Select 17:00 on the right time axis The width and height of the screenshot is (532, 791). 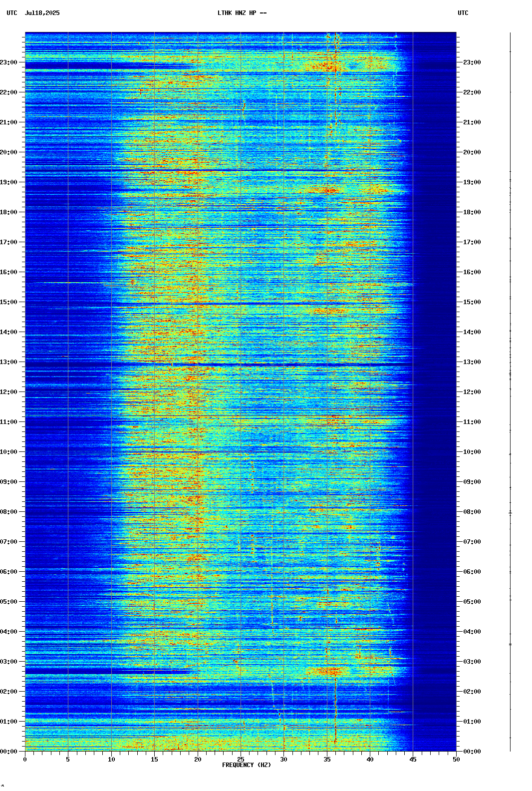(x=472, y=242)
